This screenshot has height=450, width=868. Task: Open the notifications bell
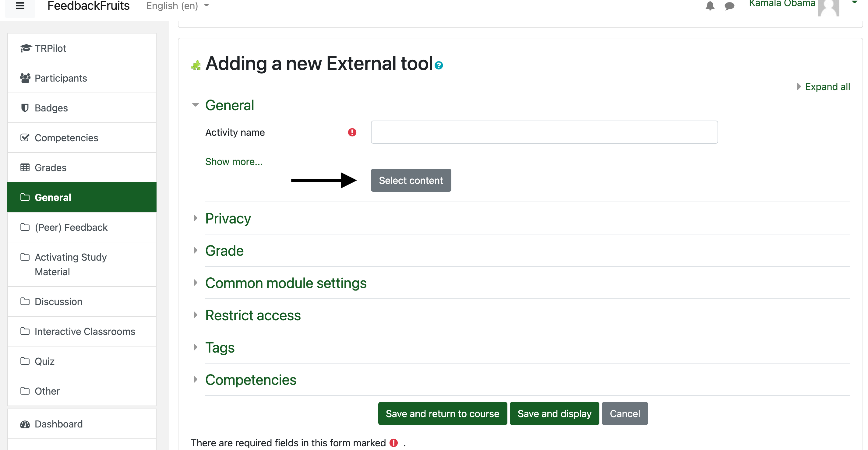coord(710,6)
